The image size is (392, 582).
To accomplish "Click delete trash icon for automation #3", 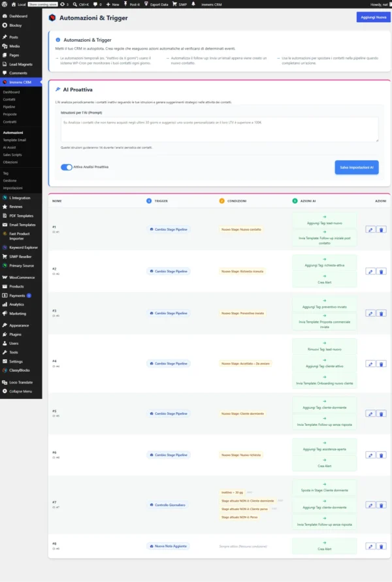I will point(382,314).
